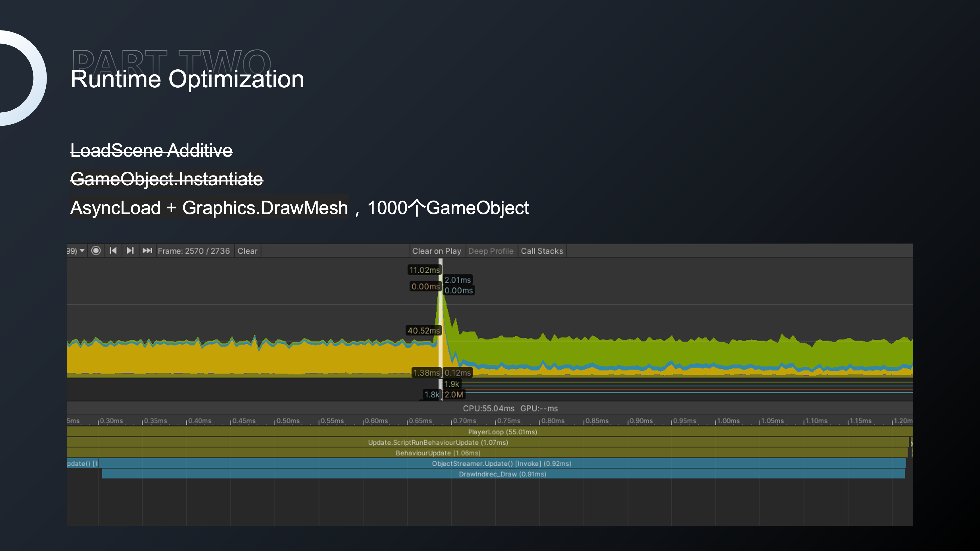
Task: Click the 0.70ms timeline ruler mark
Action: (464, 421)
